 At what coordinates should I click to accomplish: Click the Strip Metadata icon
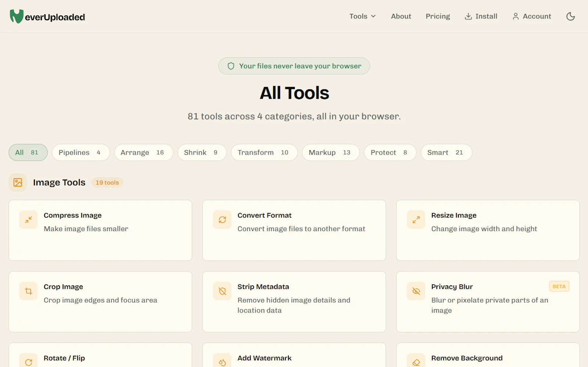(x=222, y=291)
